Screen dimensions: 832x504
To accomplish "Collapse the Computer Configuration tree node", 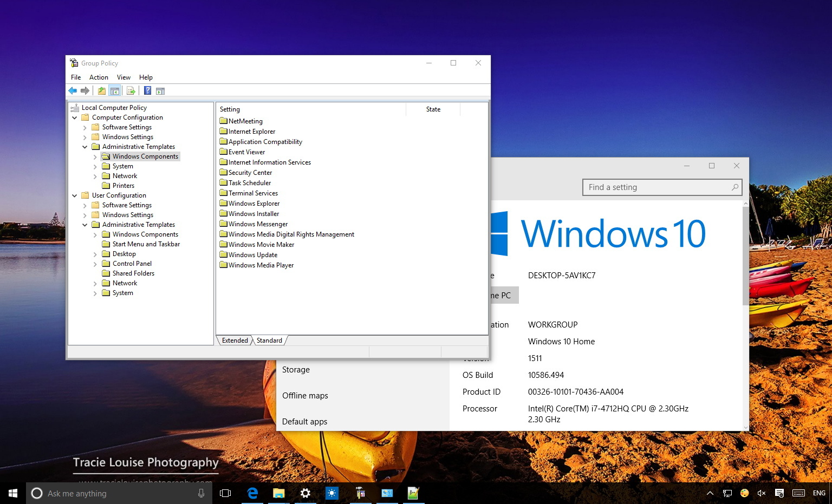I will coord(75,117).
